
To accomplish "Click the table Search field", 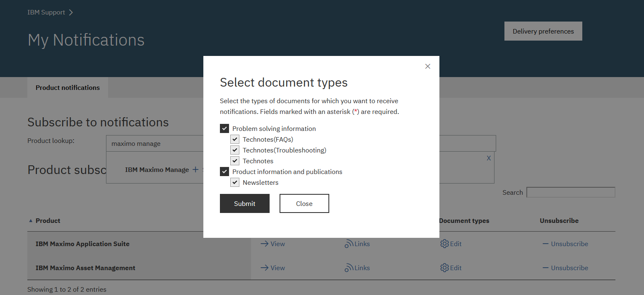I will 571,192.
